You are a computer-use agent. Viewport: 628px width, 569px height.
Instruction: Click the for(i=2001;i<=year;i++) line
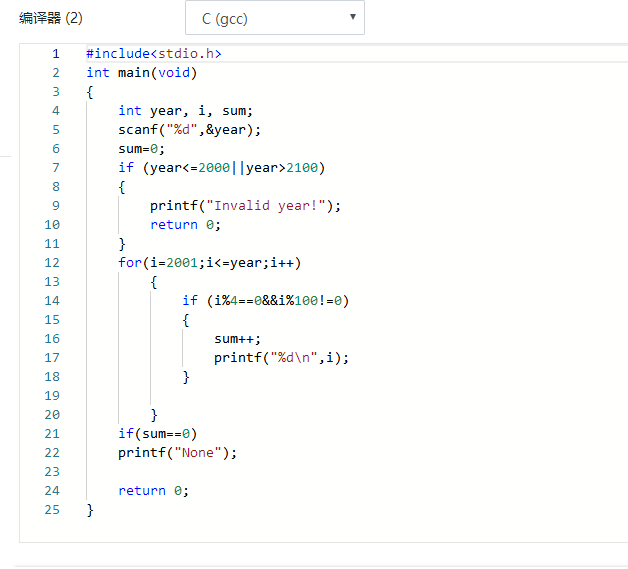pyautogui.click(x=209, y=263)
